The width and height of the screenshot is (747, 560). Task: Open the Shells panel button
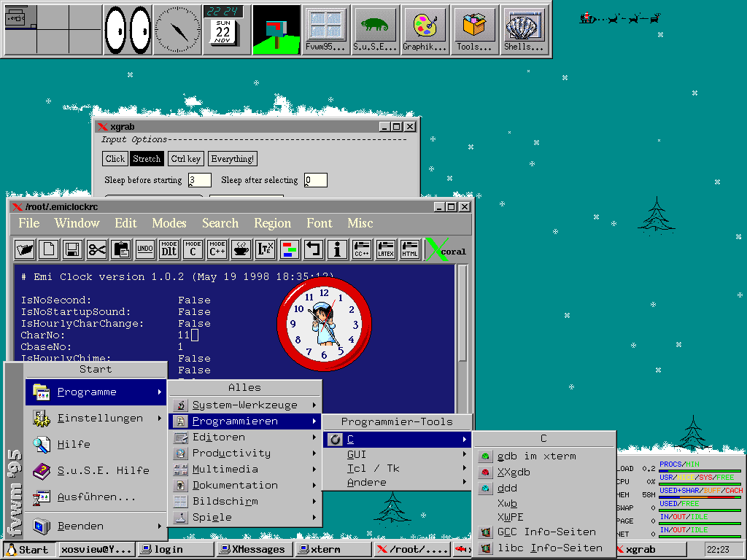[524, 30]
